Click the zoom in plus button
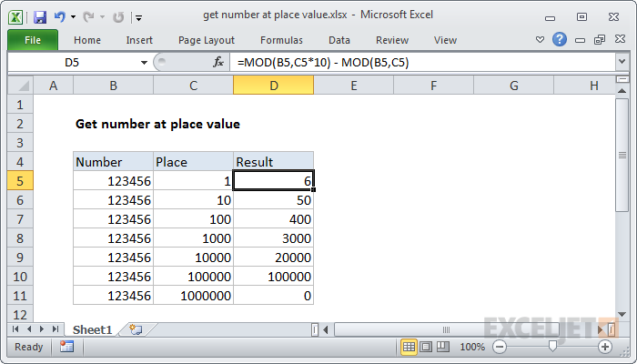 pos(605,347)
